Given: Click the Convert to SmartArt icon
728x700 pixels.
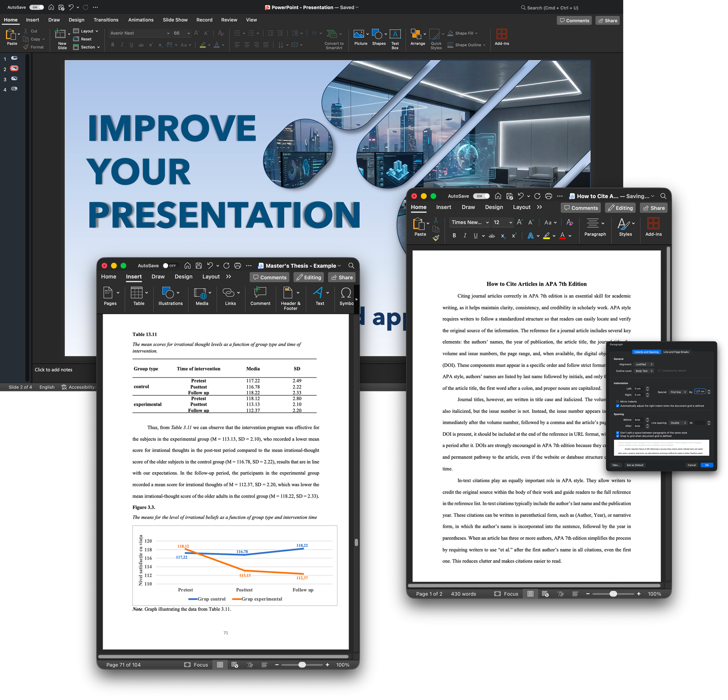Looking at the screenshot, I should (332, 34).
